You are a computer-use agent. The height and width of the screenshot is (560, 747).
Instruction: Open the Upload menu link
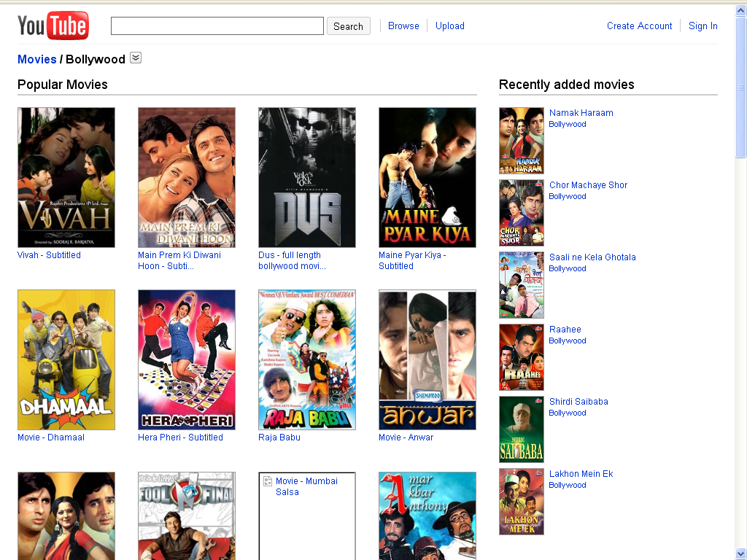(x=449, y=26)
